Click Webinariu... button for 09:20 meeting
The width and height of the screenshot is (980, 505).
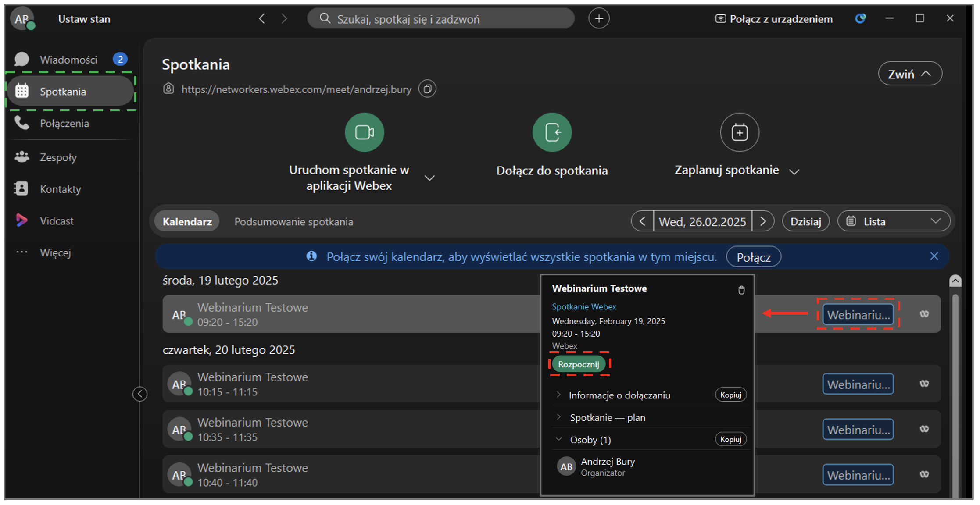click(858, 314)
